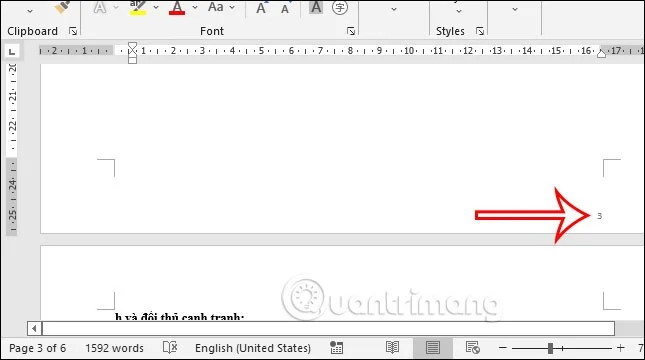
Task: Click the page number 3 in footer
Action: tap(599, 216)
